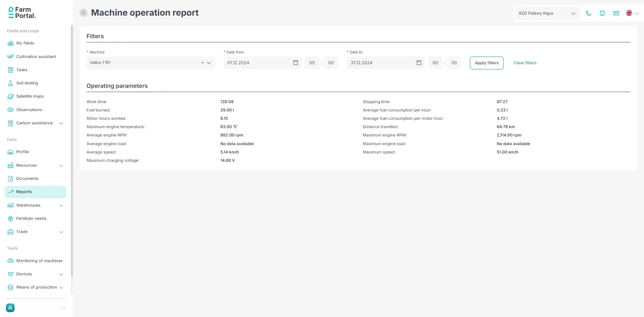Open the Date from calendar icon
Screen dimensions: 644x317
(295, 63)
